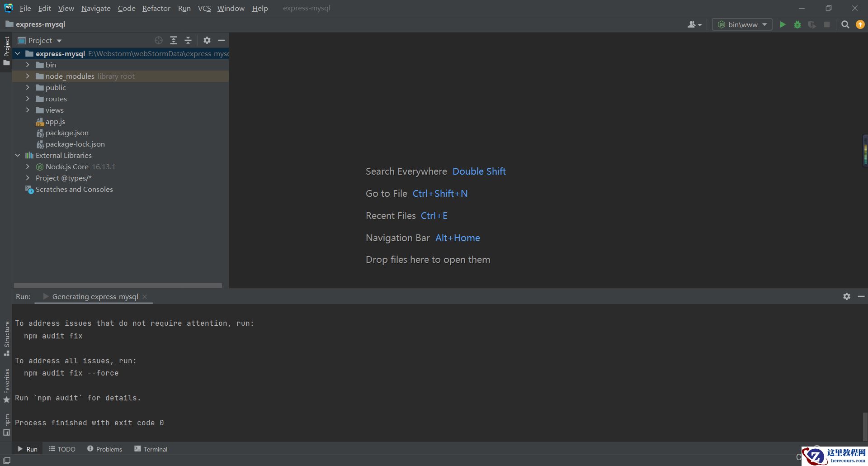This screenshot has width=868, height=466.
Task: Click the editor right-edge stripe handle
Action: pos(865,151)
